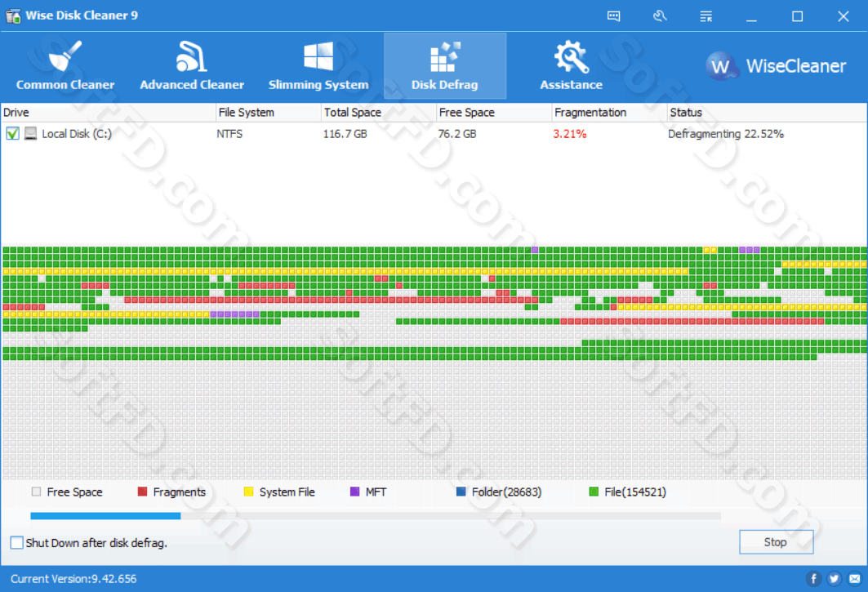The image size is (868, 592).
Task: Maximize the Wise Disk Cleaner window
Action: (x=797, y=16)
